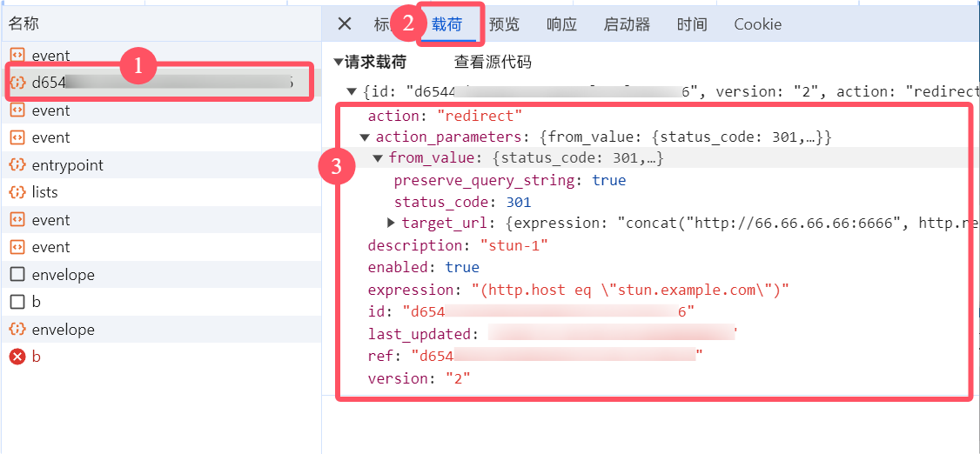This screenshot has width=980, height=454.
Task: Switch to the 时间 tab
Action: (x=692, y=24)
